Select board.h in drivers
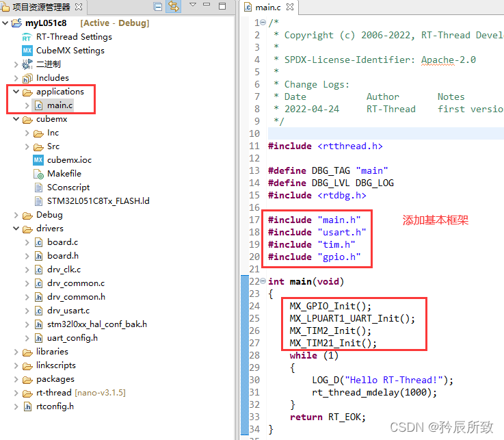Screen dimensions: 504x440 pyautogui.click(x=63, y=256)
